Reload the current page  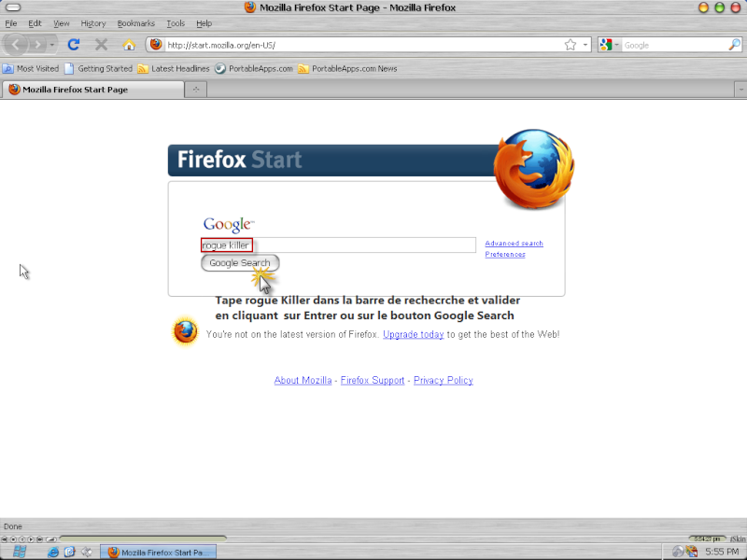[x=74, y=45]
